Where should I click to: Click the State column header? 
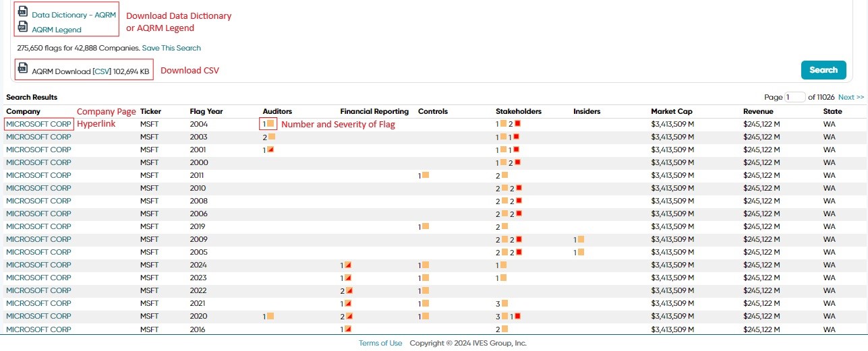832,111
